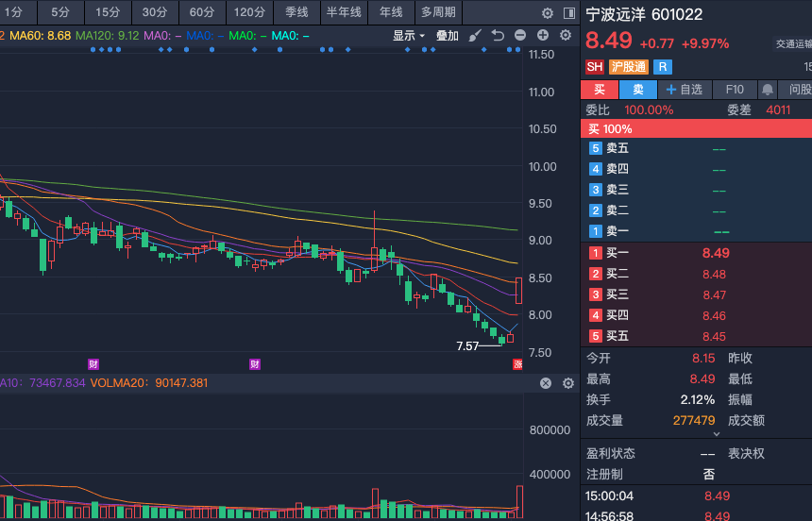Screen dimensions: 812x521
Task: Click the red 涨 limit-up marker
Action: pos(517,364)
